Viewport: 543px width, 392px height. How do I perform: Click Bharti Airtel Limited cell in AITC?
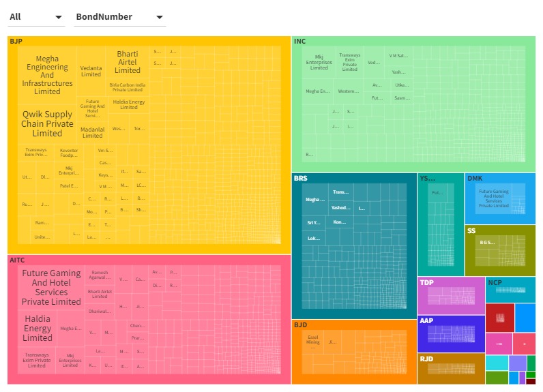tap(100, 294)
